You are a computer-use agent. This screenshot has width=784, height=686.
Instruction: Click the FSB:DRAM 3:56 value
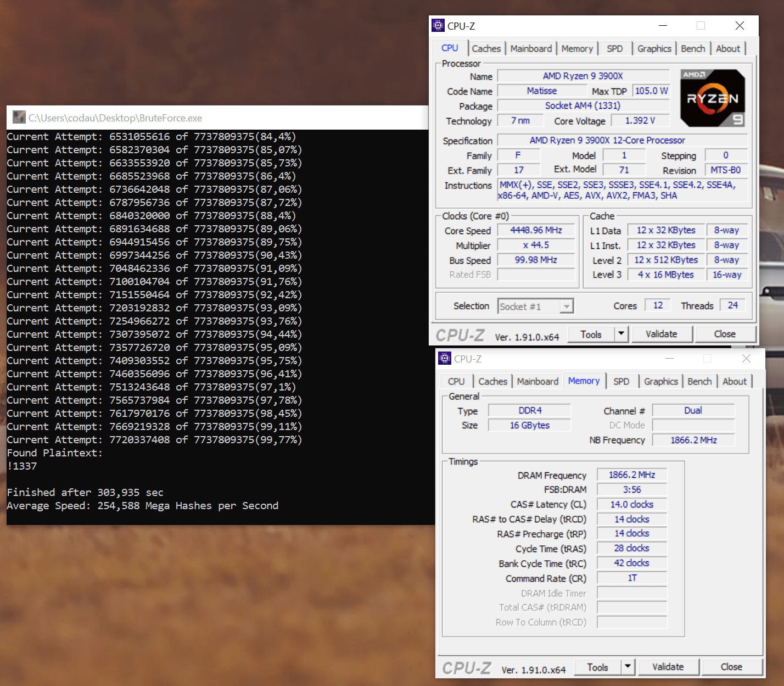632,489
